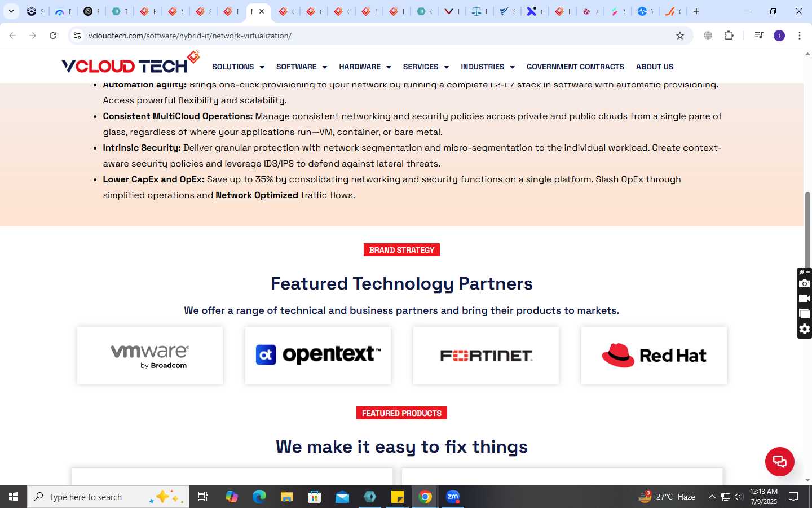
Task: Bookmark this page with the star
Action: click(680, 36)
